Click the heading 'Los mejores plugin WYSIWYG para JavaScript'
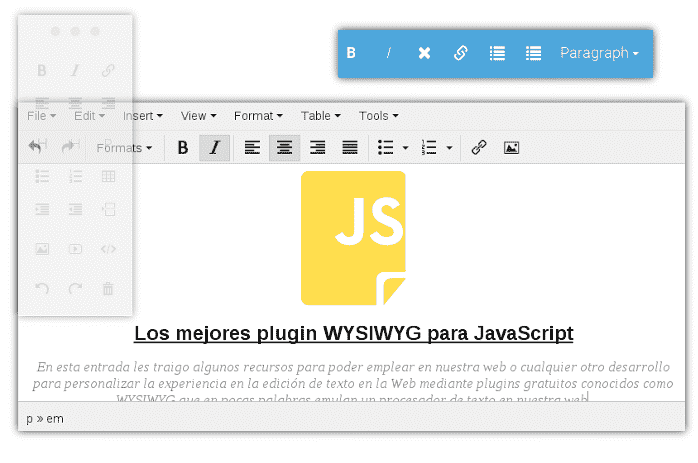 (353, 333)
